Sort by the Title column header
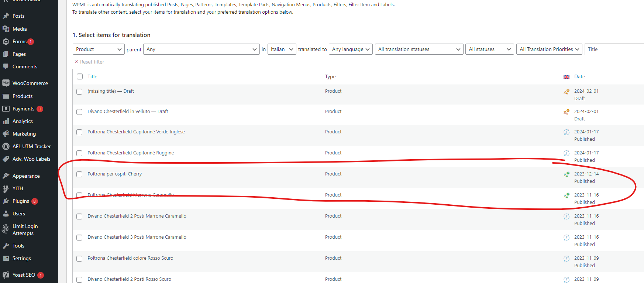644x283 pixels. [x=92, y=76]
